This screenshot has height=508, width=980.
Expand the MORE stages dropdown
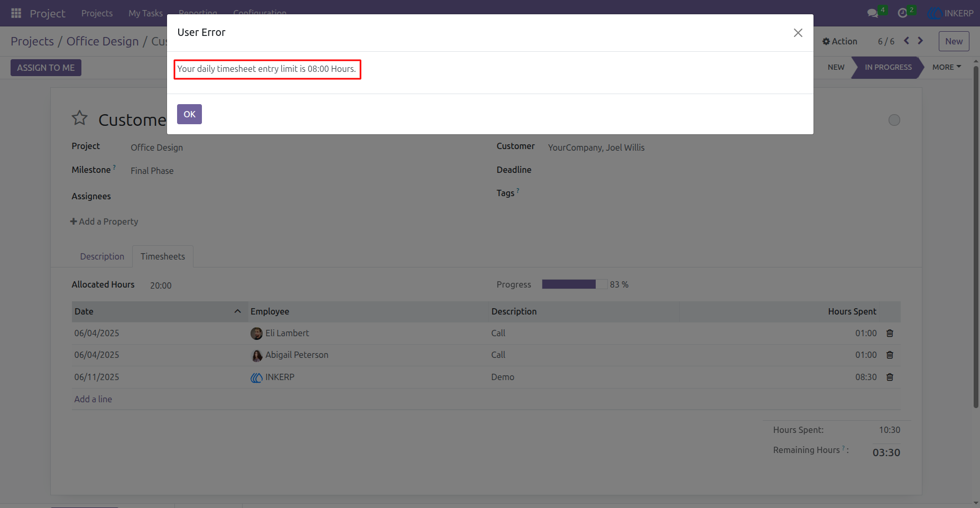coord(947,67)
